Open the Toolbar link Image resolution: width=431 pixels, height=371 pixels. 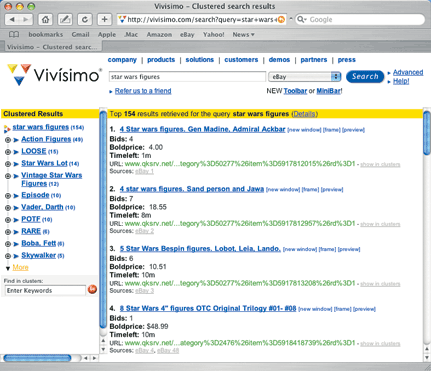click(295, 91)
